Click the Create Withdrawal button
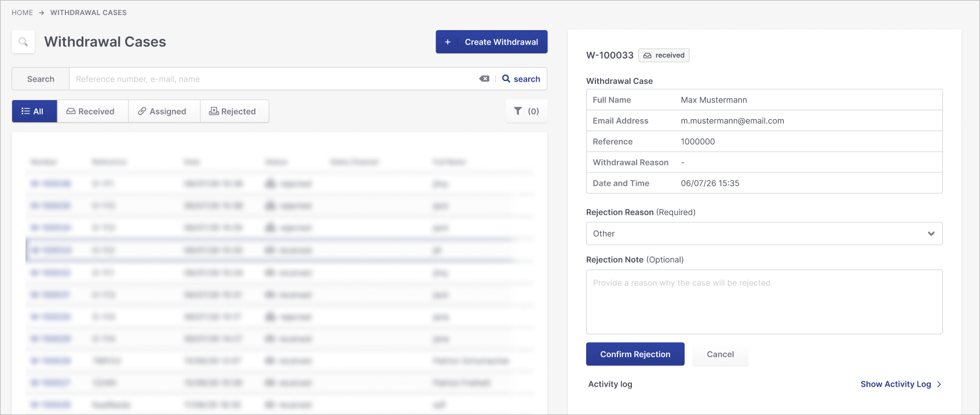 coord(492,42)
